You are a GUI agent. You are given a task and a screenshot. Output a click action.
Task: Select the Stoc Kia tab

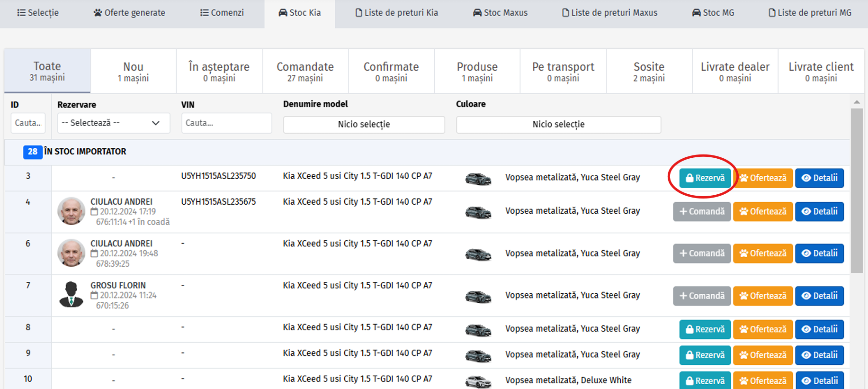click(x=300, y=13)
